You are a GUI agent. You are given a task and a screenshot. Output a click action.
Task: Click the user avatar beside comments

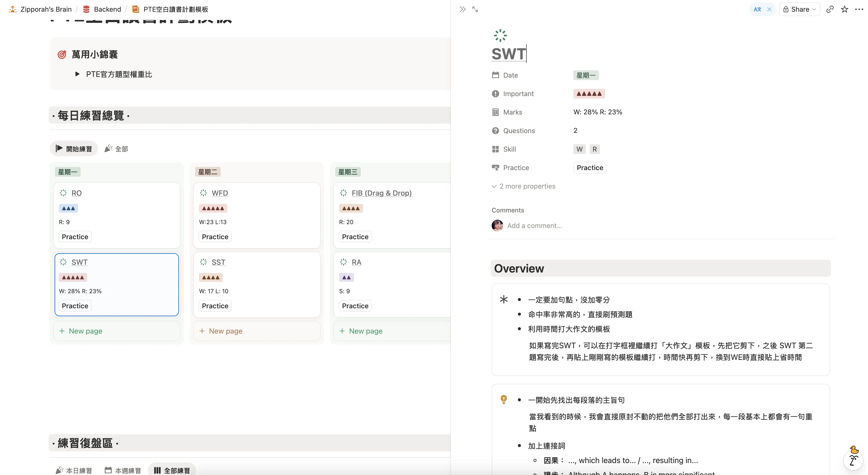(497, 226)
